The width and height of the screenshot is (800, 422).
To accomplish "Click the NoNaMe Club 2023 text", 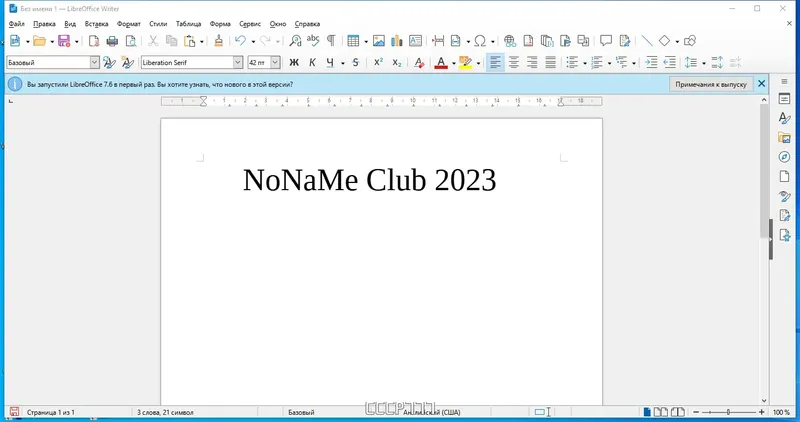I will (x=369, y=180).
